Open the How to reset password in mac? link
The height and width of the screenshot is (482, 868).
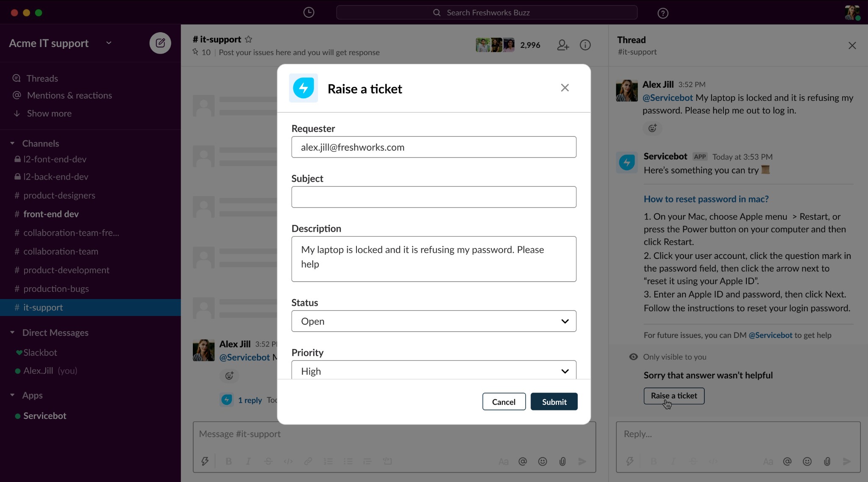706,199
